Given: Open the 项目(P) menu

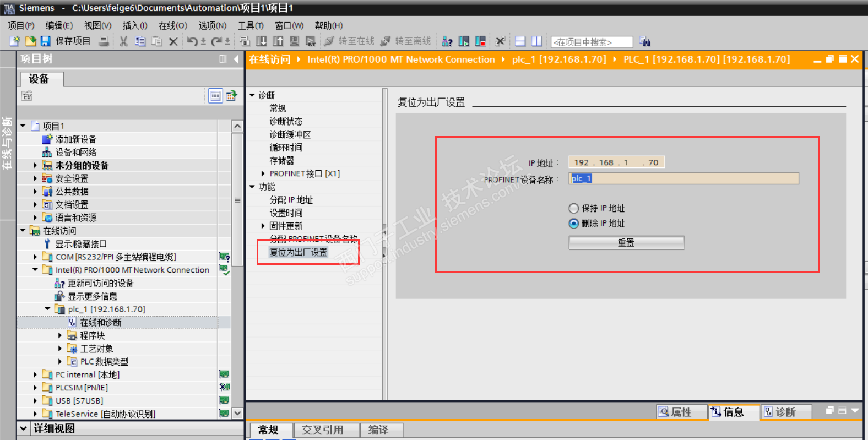Looking at the screenshot, I should pyautogui.click(x=21, y=25).
